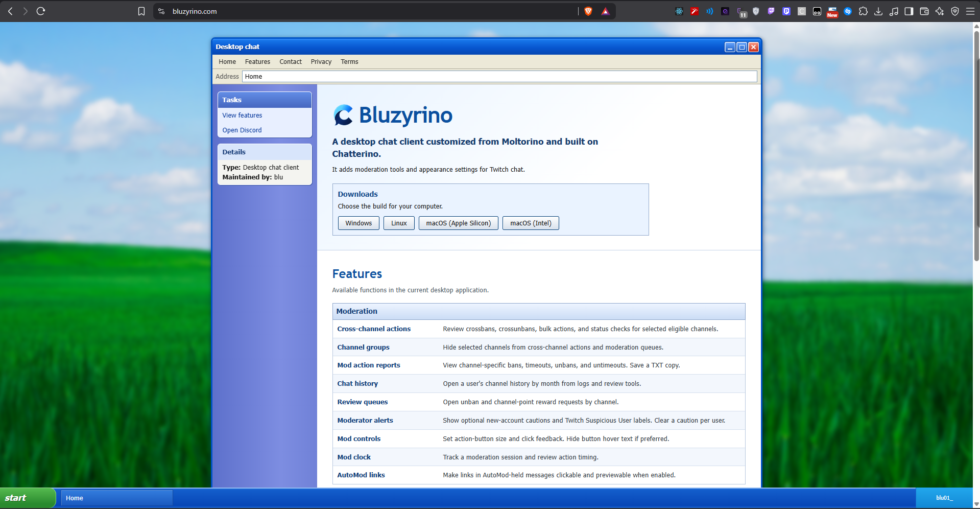Open Brave Rewards triangle icon
The height and width of the screenshot is (509, 980).
[605, 11]
